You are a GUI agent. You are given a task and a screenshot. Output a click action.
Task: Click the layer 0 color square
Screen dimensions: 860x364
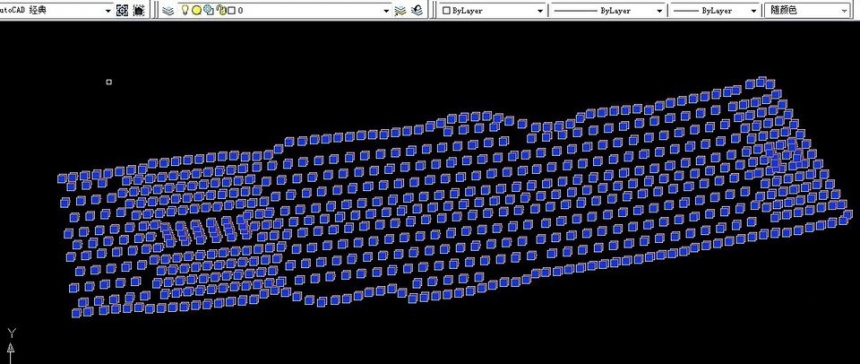click(x=231, y=10)
